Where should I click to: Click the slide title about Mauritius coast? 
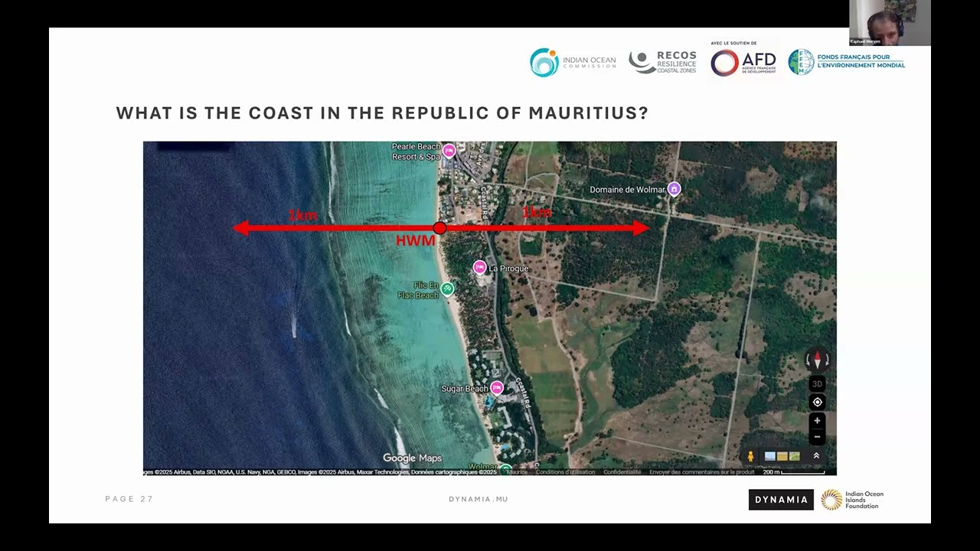coord(382,113)
